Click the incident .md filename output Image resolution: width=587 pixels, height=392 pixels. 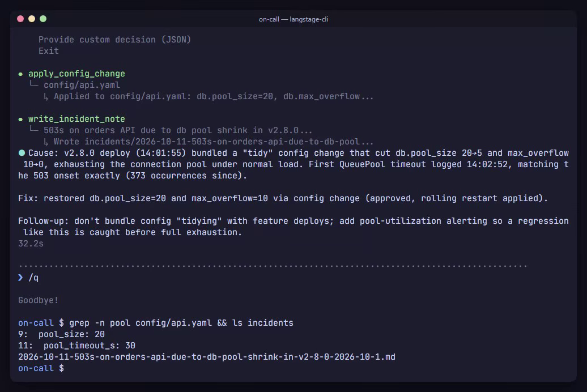click(207, 357)
